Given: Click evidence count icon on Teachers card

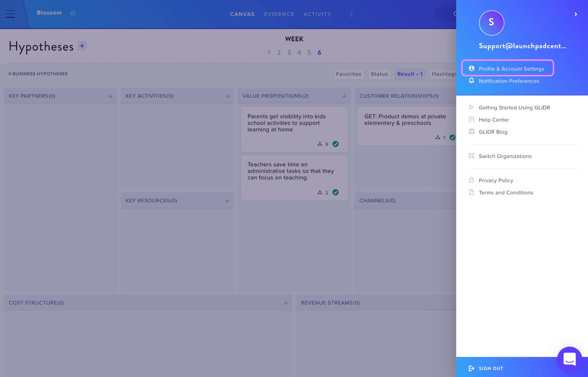Looking at the screenshot, I should click(x=320, y=192).
